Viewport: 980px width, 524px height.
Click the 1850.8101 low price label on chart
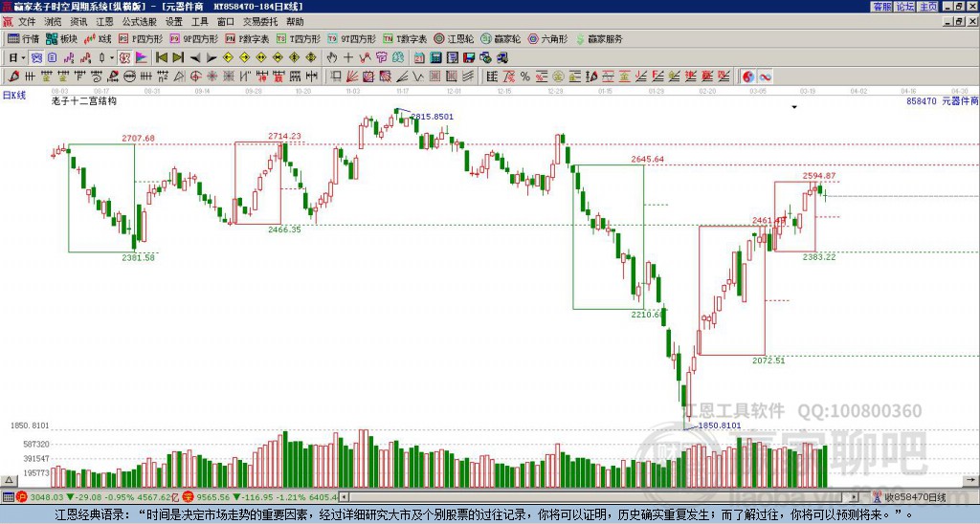click(720, 426)
